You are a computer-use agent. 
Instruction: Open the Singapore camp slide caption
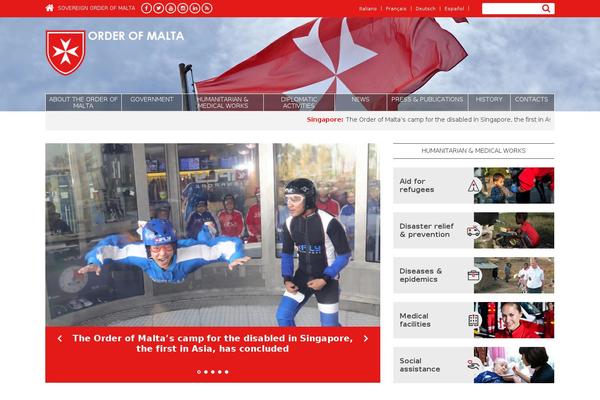click(213, 344)
